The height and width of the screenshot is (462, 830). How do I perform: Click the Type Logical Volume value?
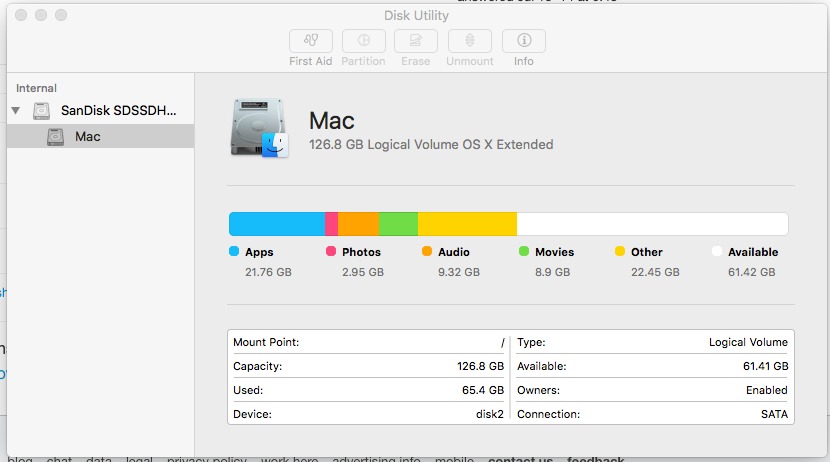pos(748,342)
